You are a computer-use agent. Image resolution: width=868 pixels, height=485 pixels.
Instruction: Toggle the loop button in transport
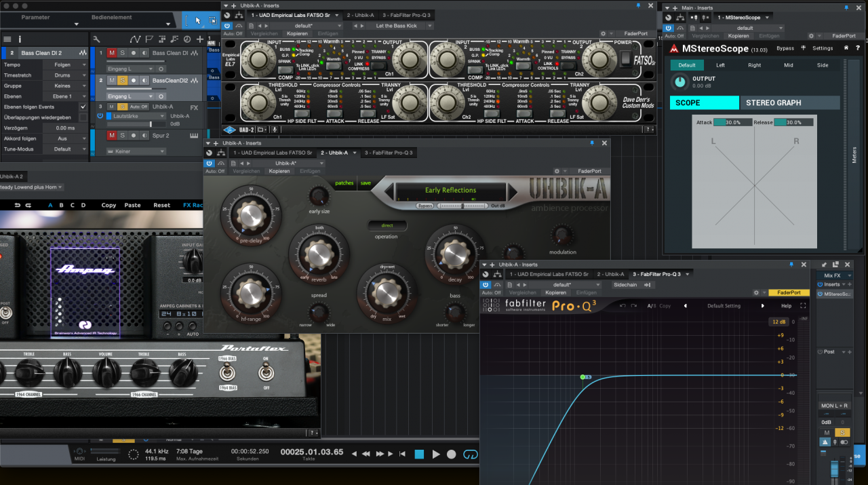(470, 454)
